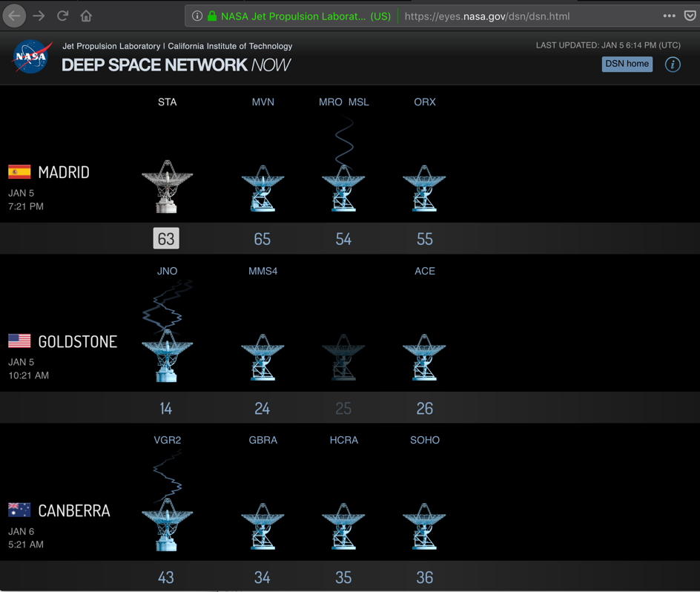Select Canberra antenna dish 34 (GBRA)
Screen dimensions: 700x592
pos(262,526)
